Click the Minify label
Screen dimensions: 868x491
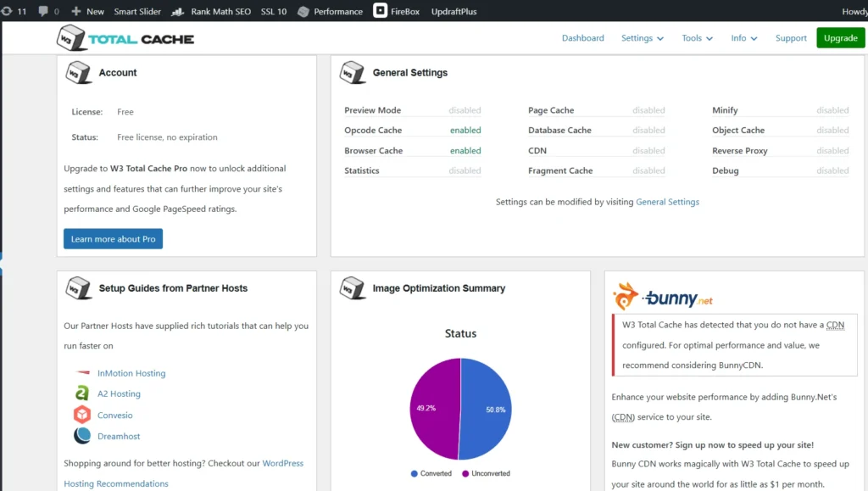(725, 110)
